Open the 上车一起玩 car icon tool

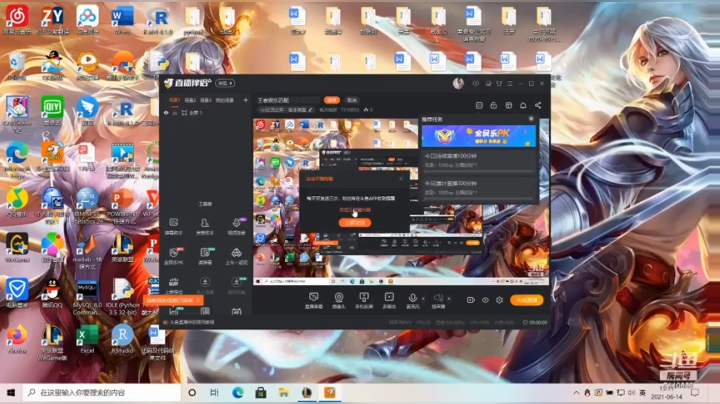236,256
